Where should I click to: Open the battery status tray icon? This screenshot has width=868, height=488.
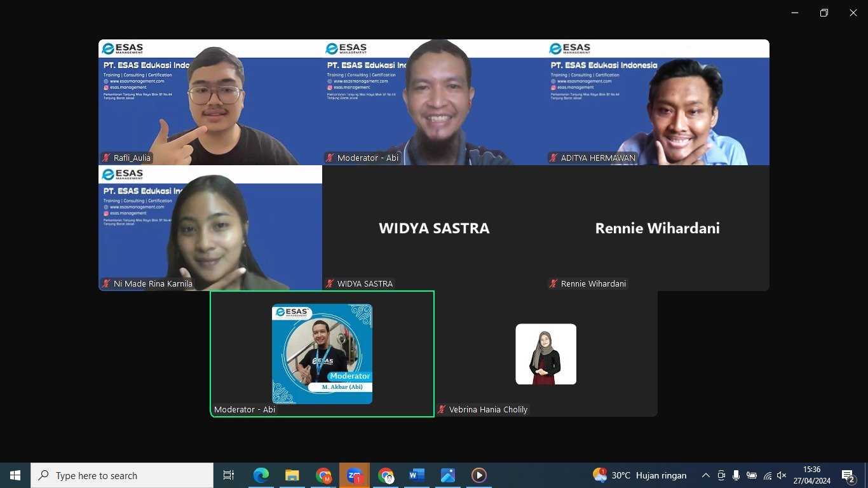(752, 475)
